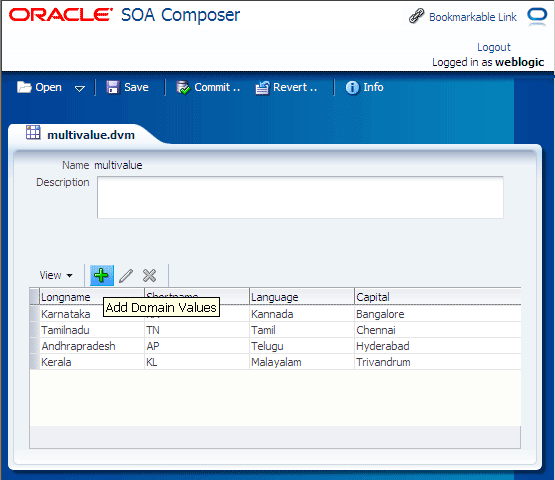The image size is (555, 480).
Task: Select the Tamilnadu row header handle
Action: coord(34,330)
